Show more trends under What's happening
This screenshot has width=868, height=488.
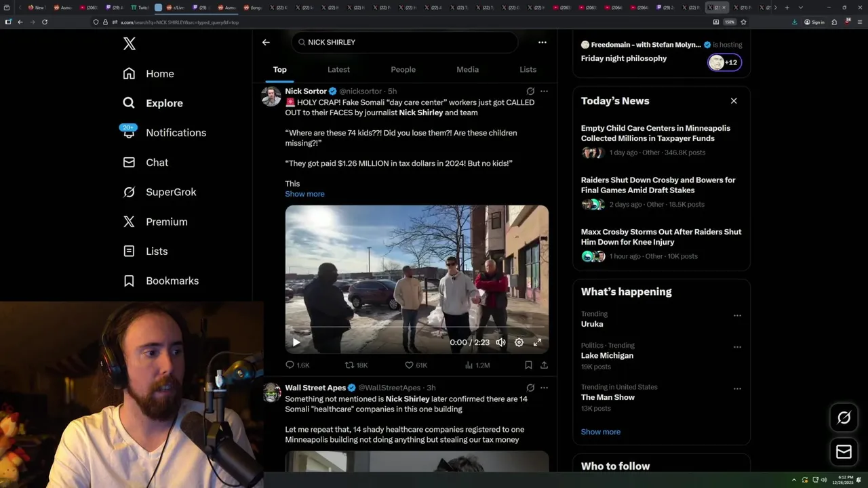click(600, 432)
